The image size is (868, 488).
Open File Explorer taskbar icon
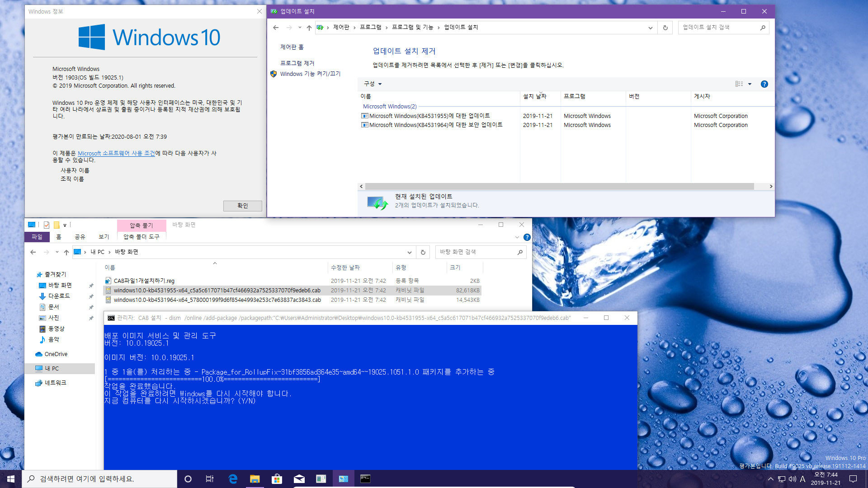[255, 479]
